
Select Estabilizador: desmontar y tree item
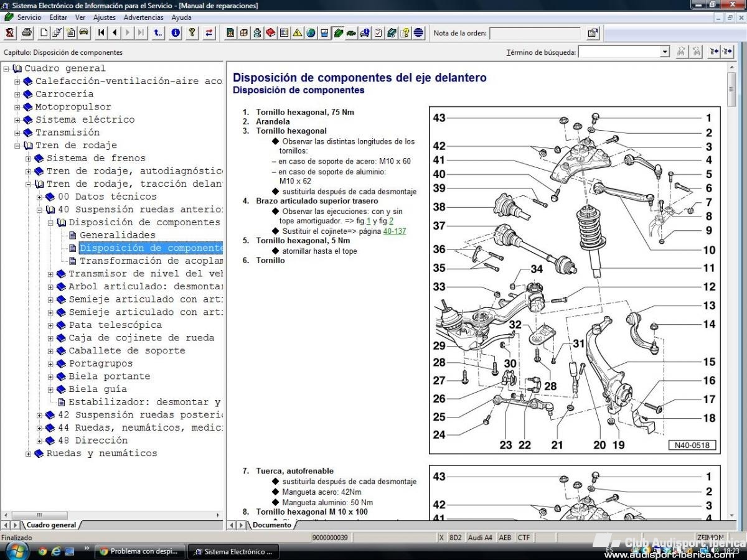[144, 402]
